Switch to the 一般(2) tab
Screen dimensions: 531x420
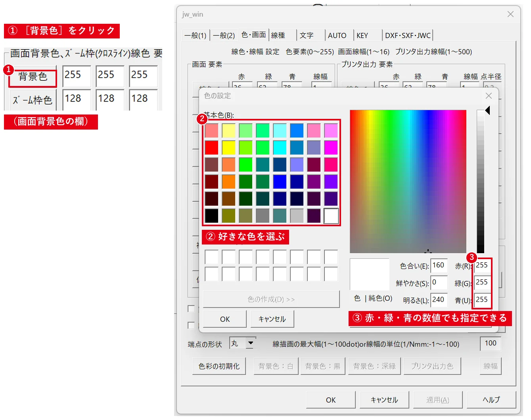[x=224, y=36]
